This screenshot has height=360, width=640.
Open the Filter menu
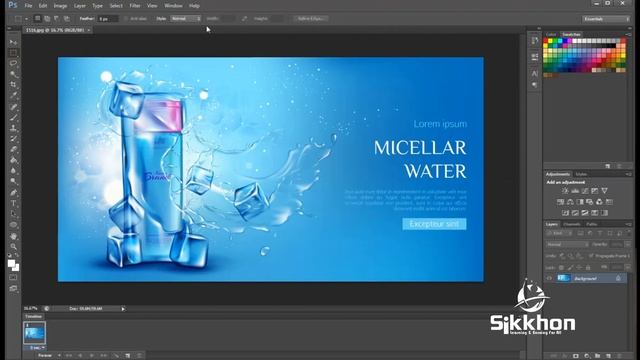[135, 6]
